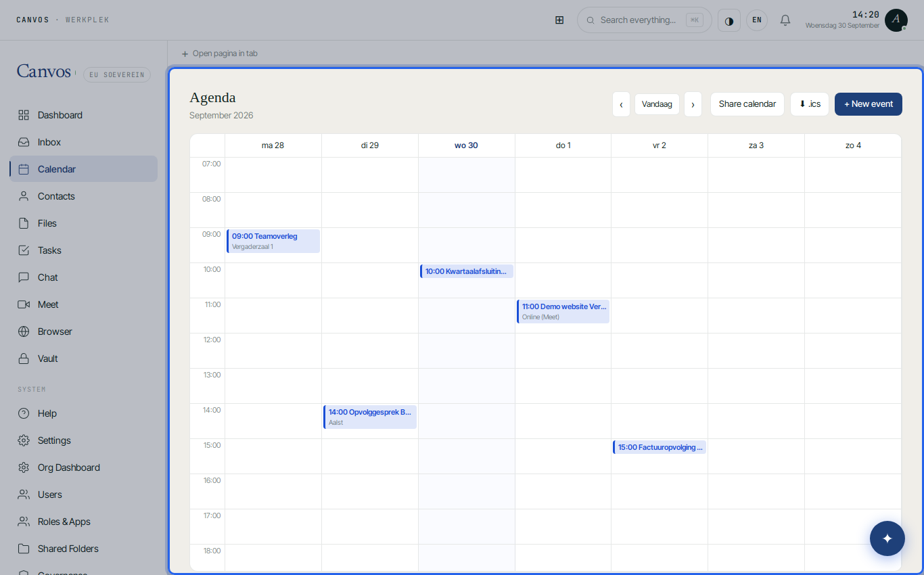Open the 10:00 Kwartaalafsluiting event
Viewport: 924px width, 575px height.
pos(467,271)
